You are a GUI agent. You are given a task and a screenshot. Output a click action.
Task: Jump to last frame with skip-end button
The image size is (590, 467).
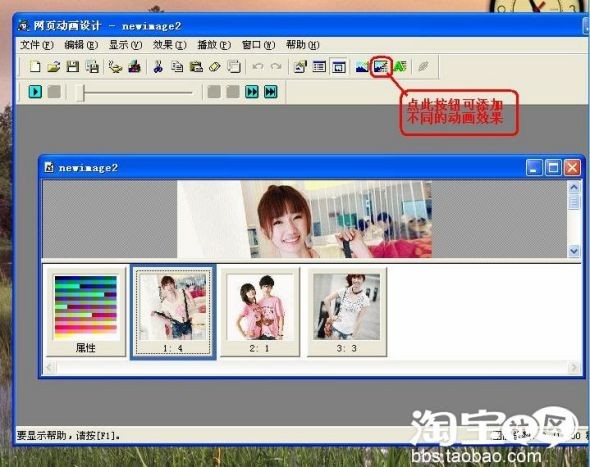pyautogui.click(x=271, y=92)
